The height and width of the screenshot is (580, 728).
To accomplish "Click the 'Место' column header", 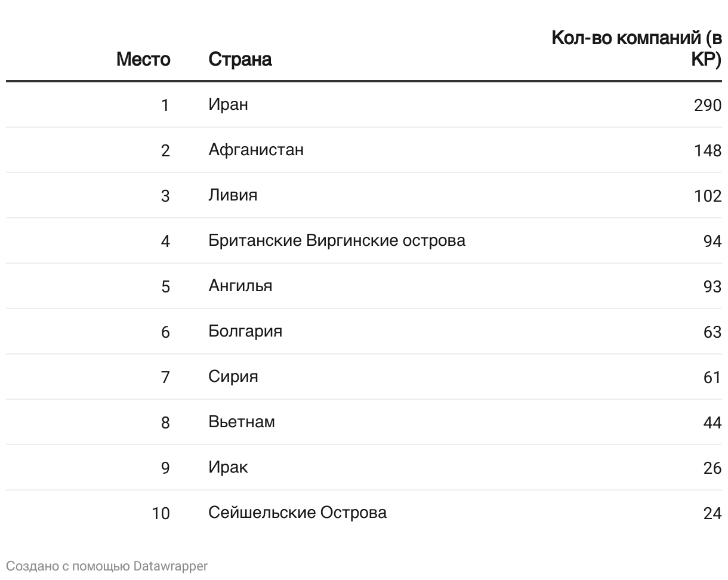I will tap(143, 59).
